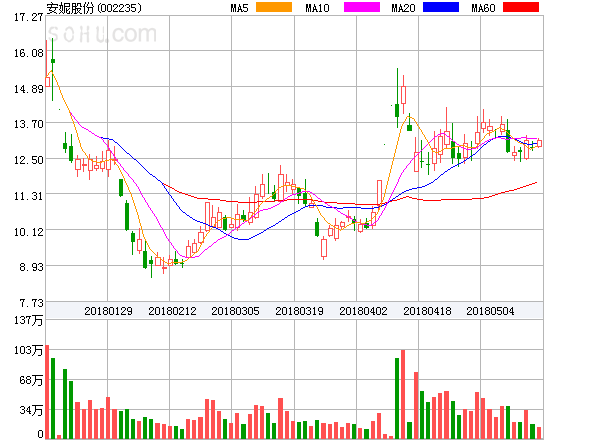600x440 pixels.
Task: Select the 20180305 date marker
Action: (235, 311)
